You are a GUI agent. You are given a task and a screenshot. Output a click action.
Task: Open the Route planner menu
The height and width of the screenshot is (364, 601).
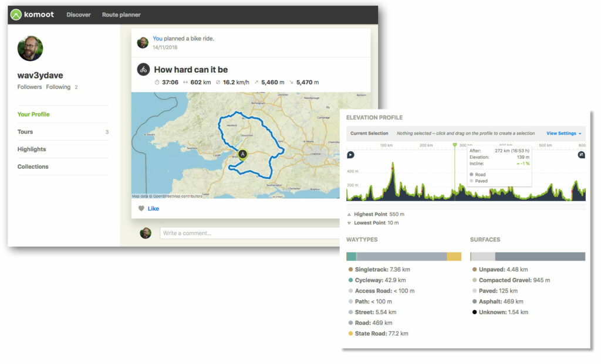click(x=121, y=15)
